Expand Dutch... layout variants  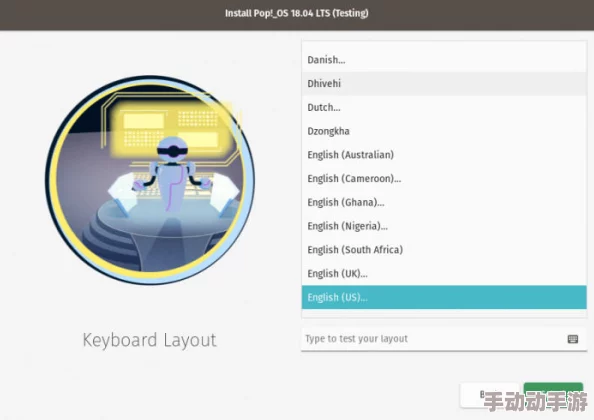point(444,108)
